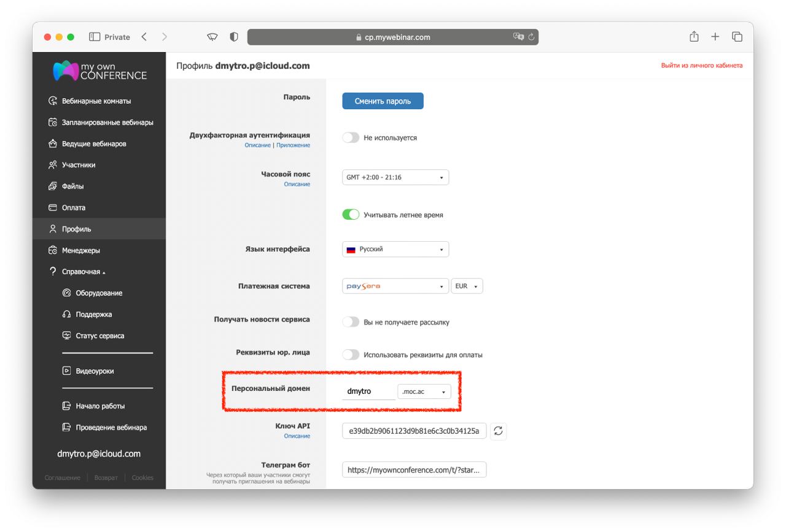This screenshot has height=532, width=786.
Task: Click the API key field
Action: coord(414,431)
